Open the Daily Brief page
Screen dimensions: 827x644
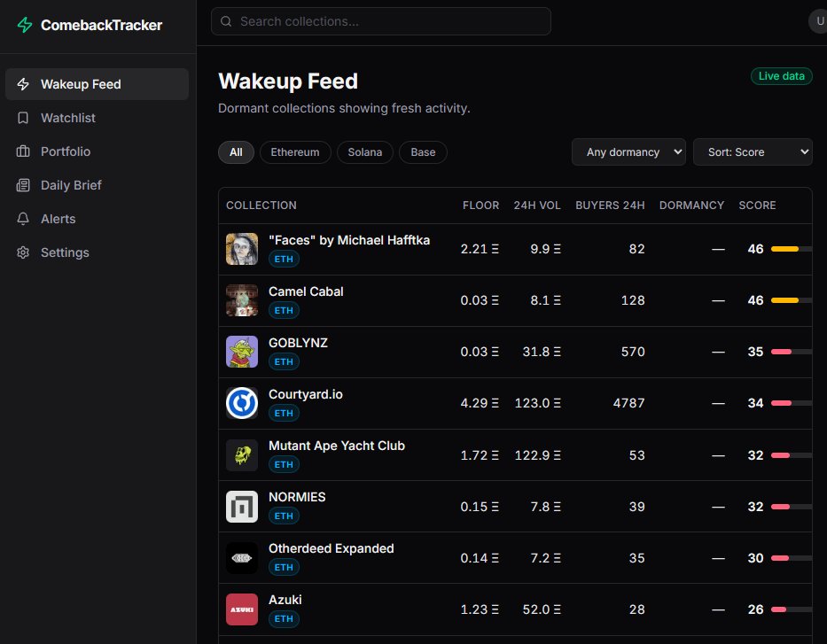[x=97, y=185]
